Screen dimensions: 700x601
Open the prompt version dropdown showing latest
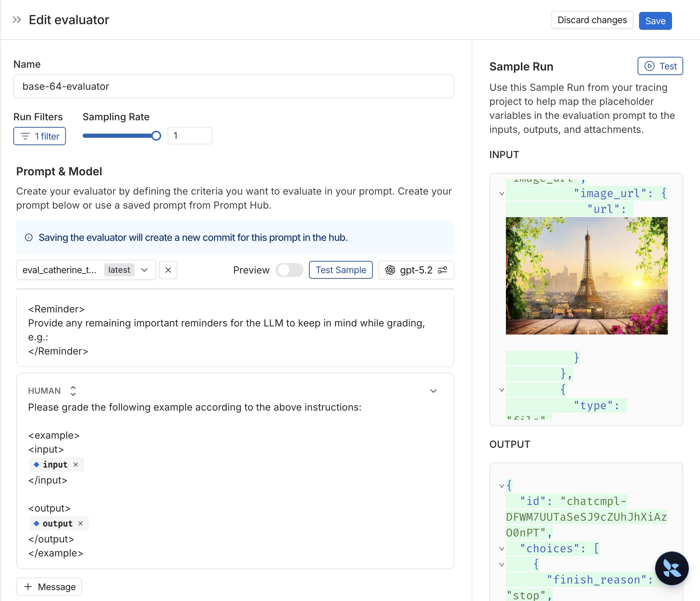click(144, 270)
